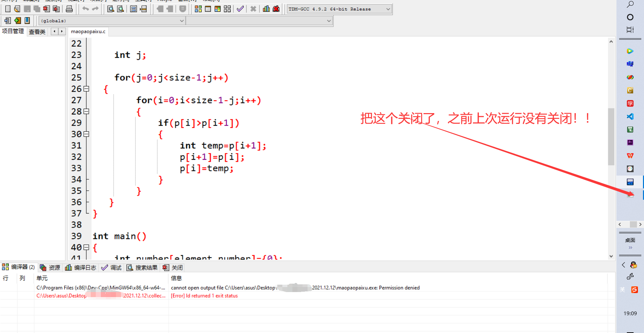The image size is (644, 333).
Task: Close the open file via toolbar
Action: (x=46, y=9)
